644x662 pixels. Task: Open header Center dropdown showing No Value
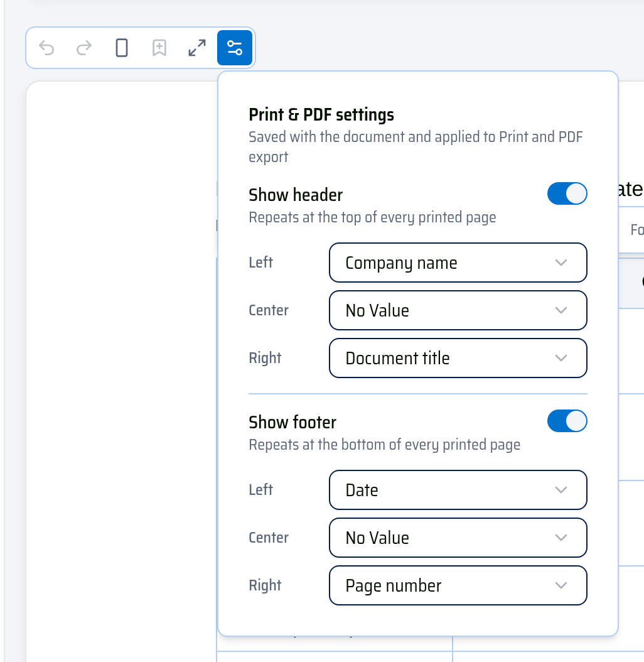tap(458, 310)
